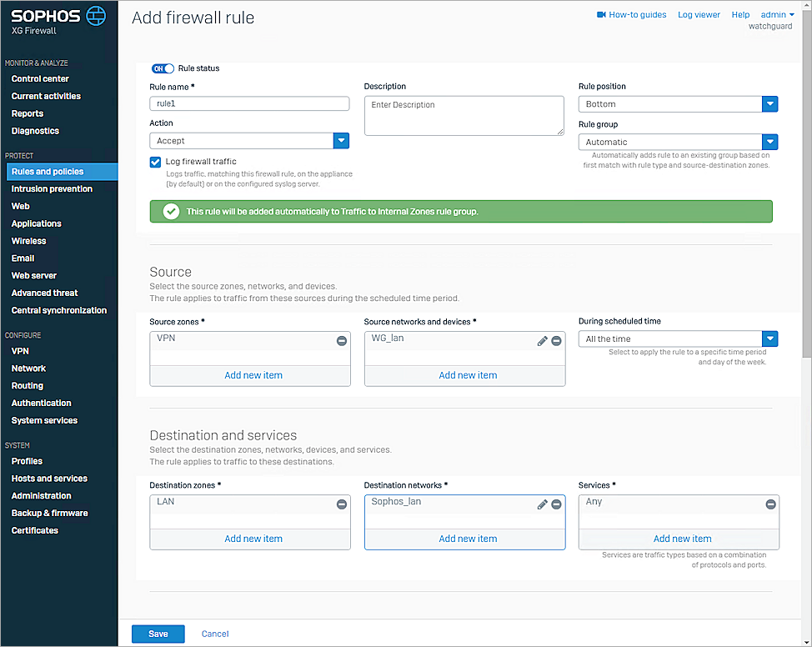
Task: Remove the WG_lan source network entry
Action: point(557,340)
